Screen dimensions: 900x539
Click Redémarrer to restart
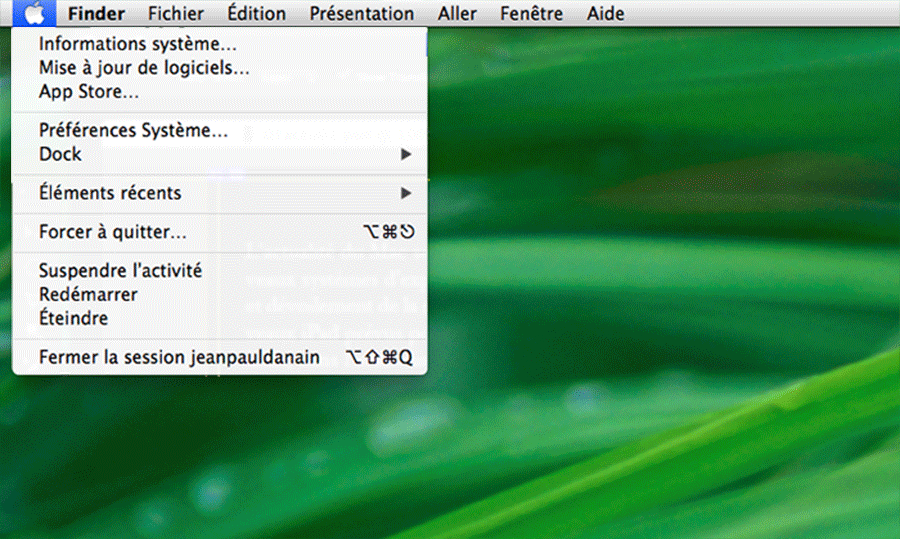pos(88,294)
